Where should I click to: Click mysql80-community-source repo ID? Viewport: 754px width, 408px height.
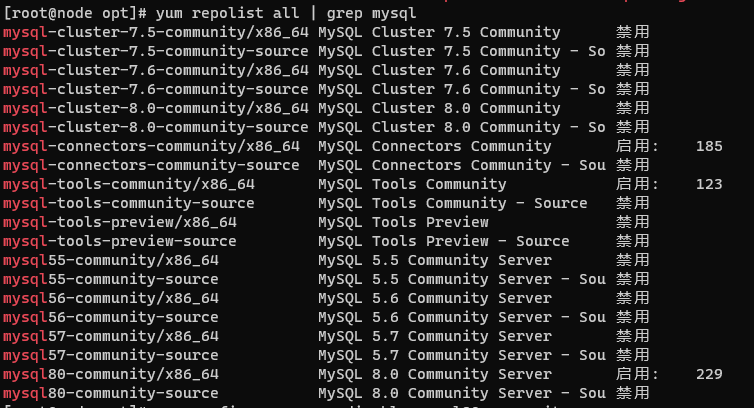pyautogui.click(x=111, y=393)
